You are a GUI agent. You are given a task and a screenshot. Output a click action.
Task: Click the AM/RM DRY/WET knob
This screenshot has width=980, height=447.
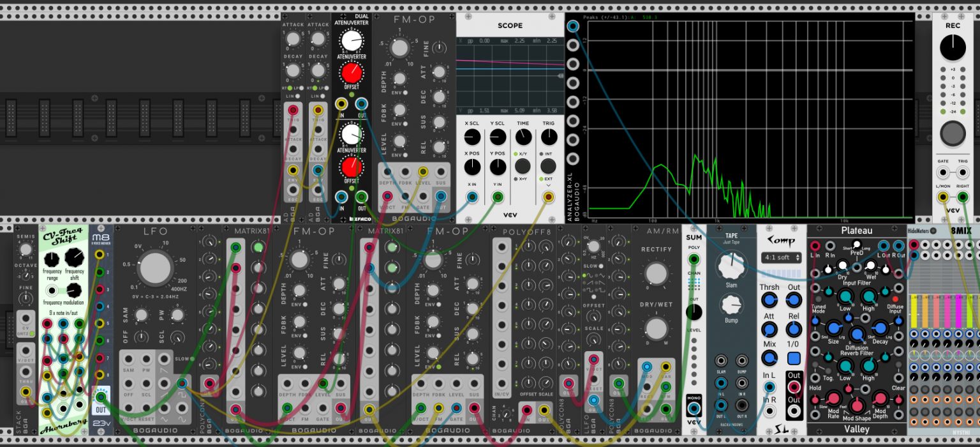tap(656, 328)
